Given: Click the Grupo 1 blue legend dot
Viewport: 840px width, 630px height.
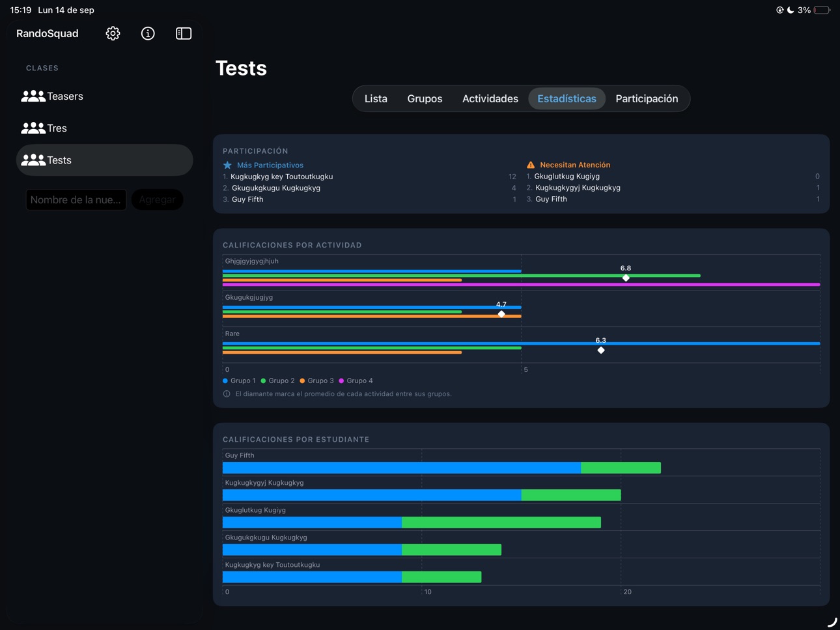Looking at the screenshot, I should click(x=225, y=380).
